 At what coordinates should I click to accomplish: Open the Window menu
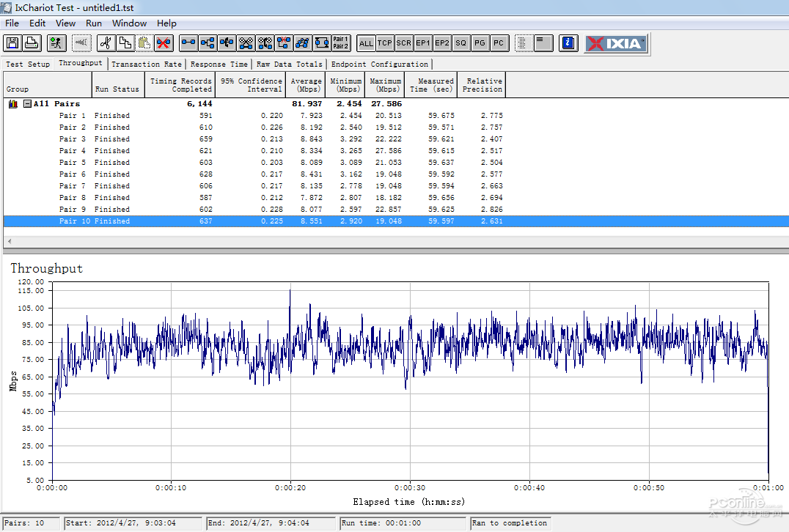tap(129, 23)
